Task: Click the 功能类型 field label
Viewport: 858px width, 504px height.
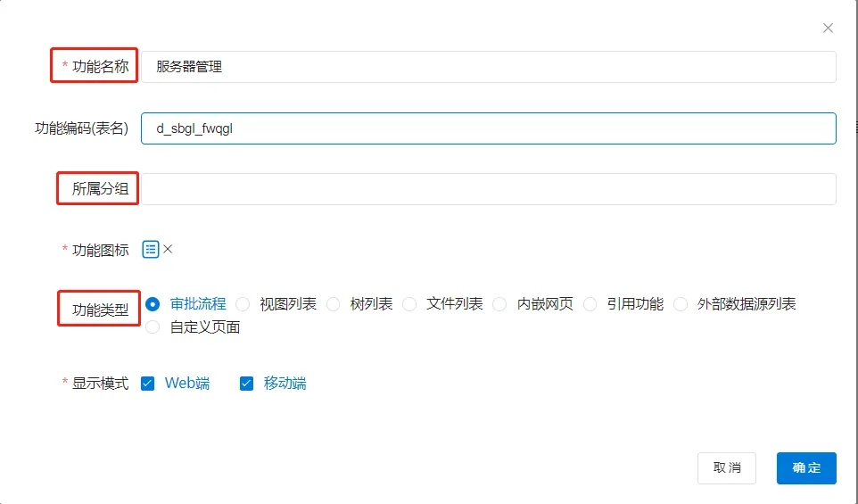Action: (x=100, y=310)
